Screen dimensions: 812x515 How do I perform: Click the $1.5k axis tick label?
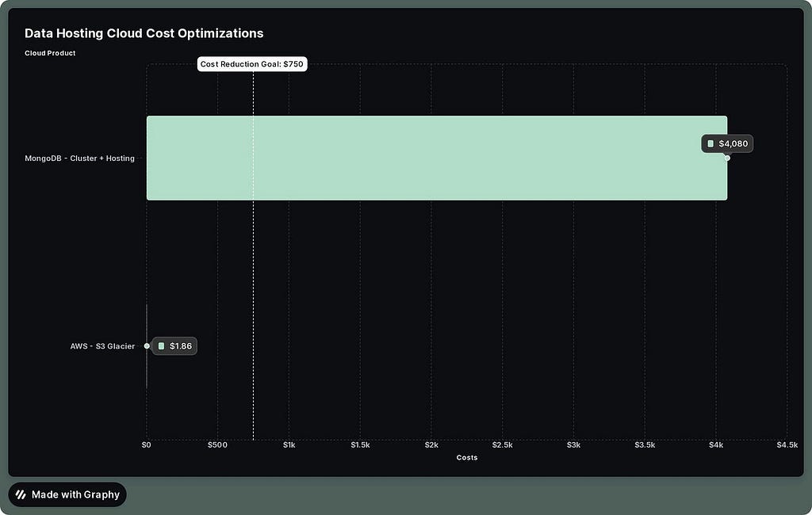pyautogui.click(x=361, y=444)
